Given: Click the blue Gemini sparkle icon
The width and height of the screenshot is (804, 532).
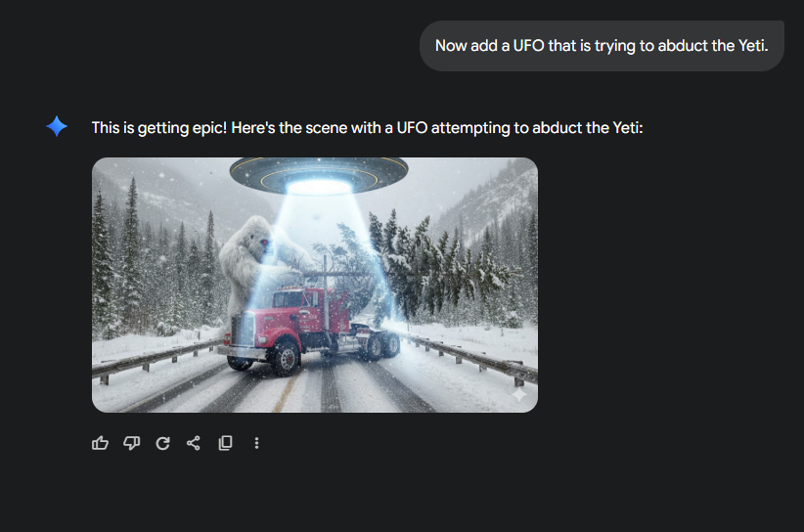Looking at the screenshot, I should [57, 126].
